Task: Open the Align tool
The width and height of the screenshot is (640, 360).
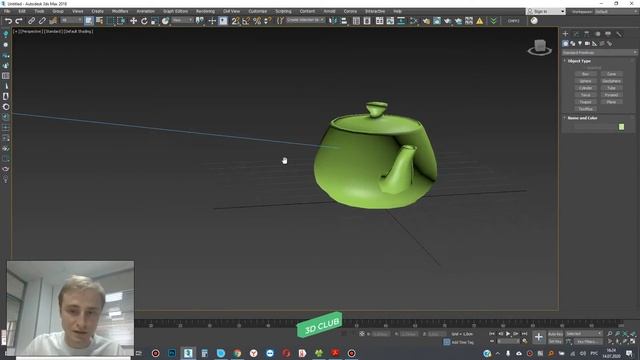Action: tap(344, 21)
